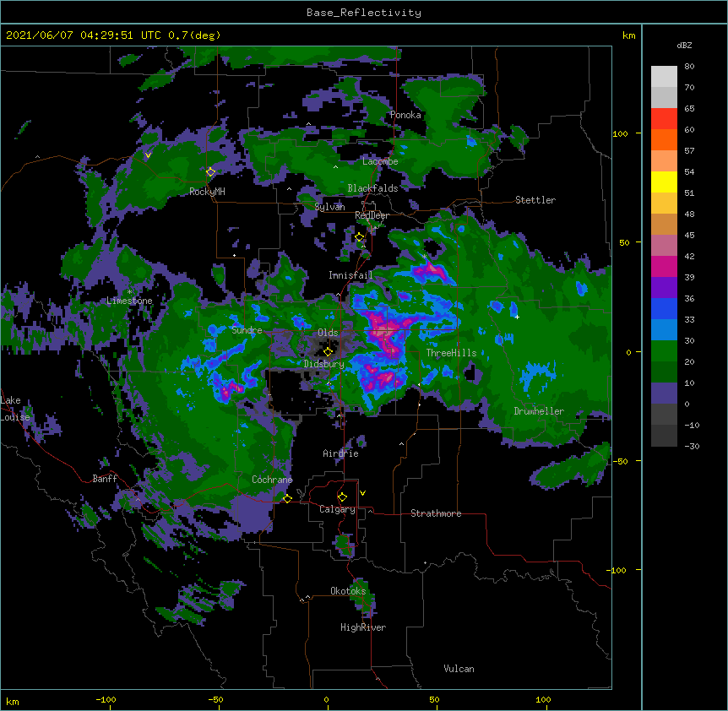728x711 pixels.
Task: Select the Banff city label
Action: click(105, 479)
